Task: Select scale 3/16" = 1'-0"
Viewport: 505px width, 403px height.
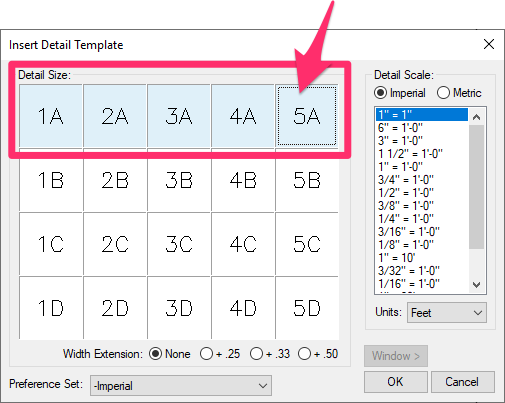Action: [x=422, y=231]
